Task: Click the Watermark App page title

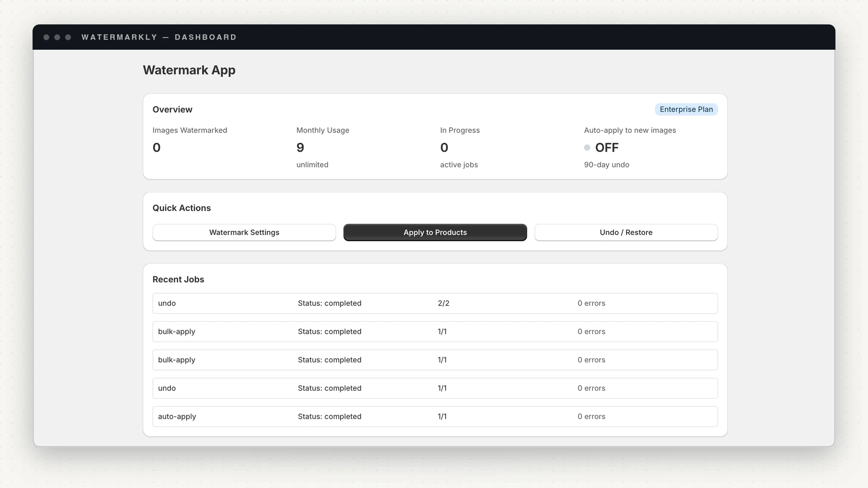Action: (x=189, y=70)
